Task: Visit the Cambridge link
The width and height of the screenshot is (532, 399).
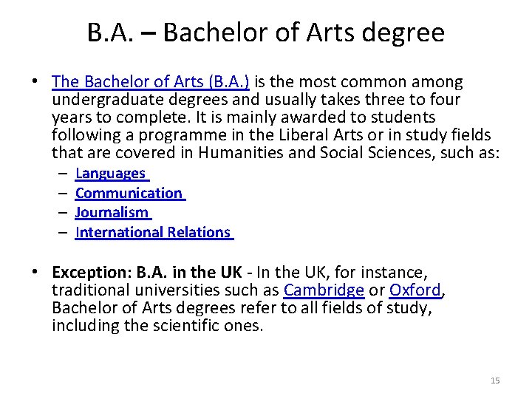Action: (x=324, y=290)
